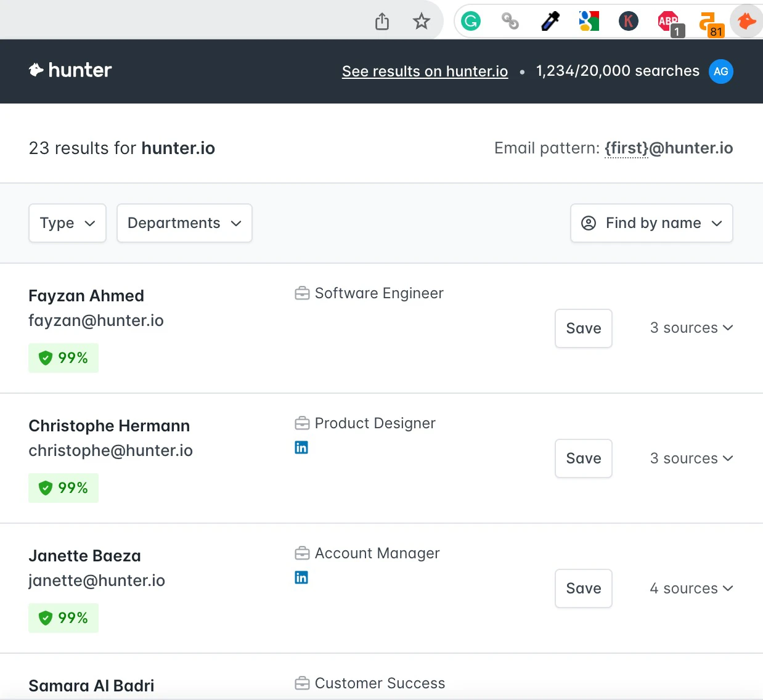Click the Grammarly extension icon
This screenshot has height=700, width=763.
(x=471, y=22)
